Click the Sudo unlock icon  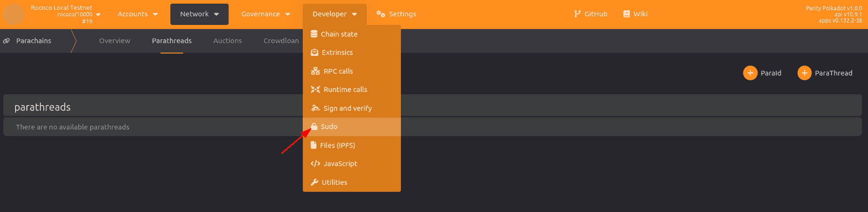[x=314, y=126]
